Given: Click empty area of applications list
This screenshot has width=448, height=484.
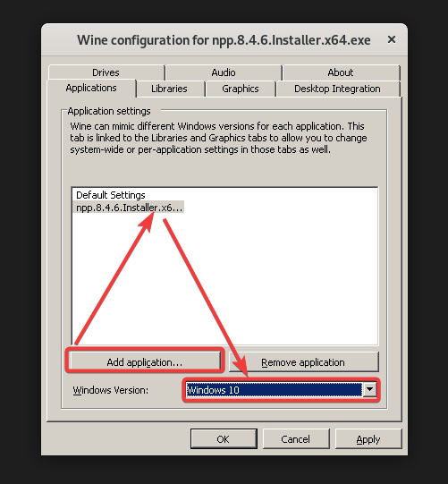Looking at the screenshot, I should [224, 278].
